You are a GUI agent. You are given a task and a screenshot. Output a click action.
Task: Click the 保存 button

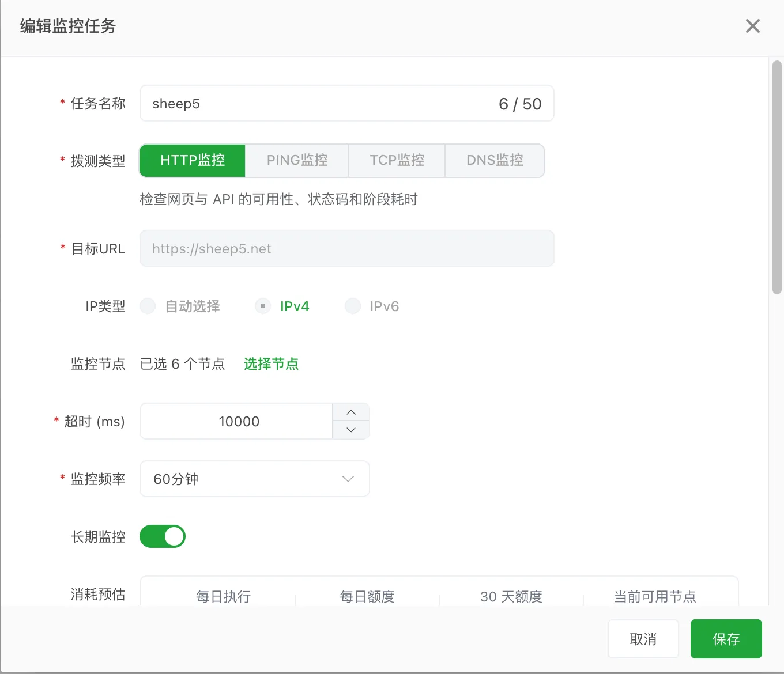pyautogui.click(x=726, y=639)
